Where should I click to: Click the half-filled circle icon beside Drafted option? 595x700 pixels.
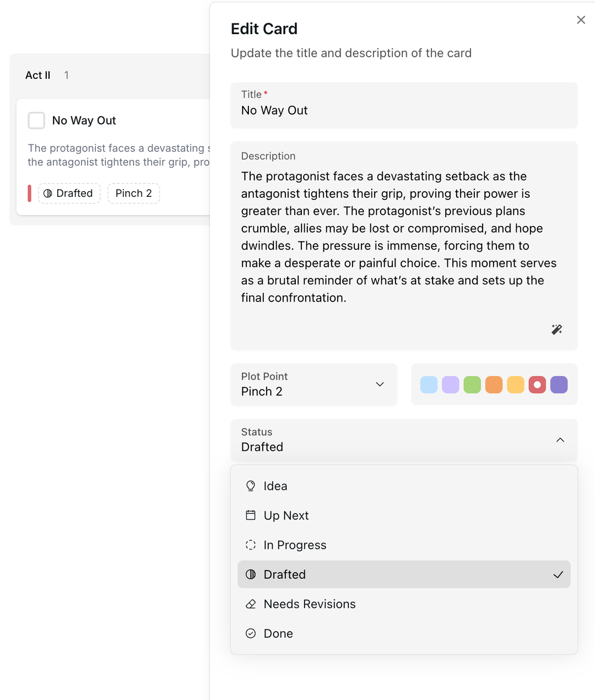(251, 574)
